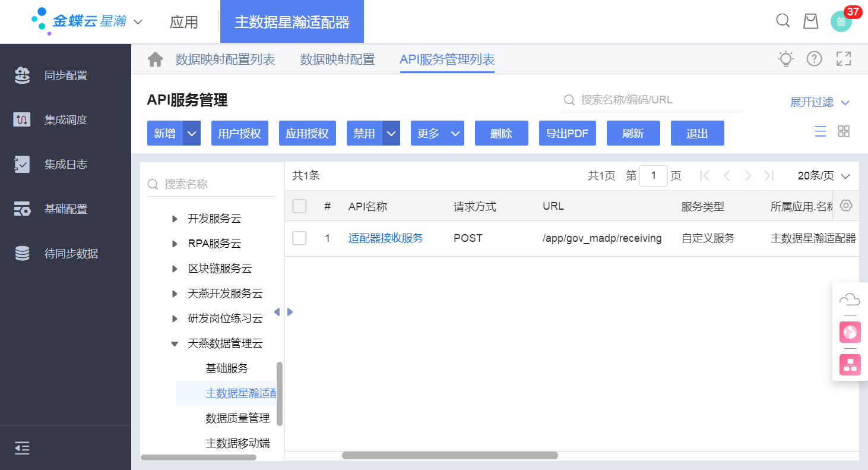Image resolution: width=868 pixels, height=470 pixels.
Task: Switch to API服务管理列表 tab
Action: [447, 59]
